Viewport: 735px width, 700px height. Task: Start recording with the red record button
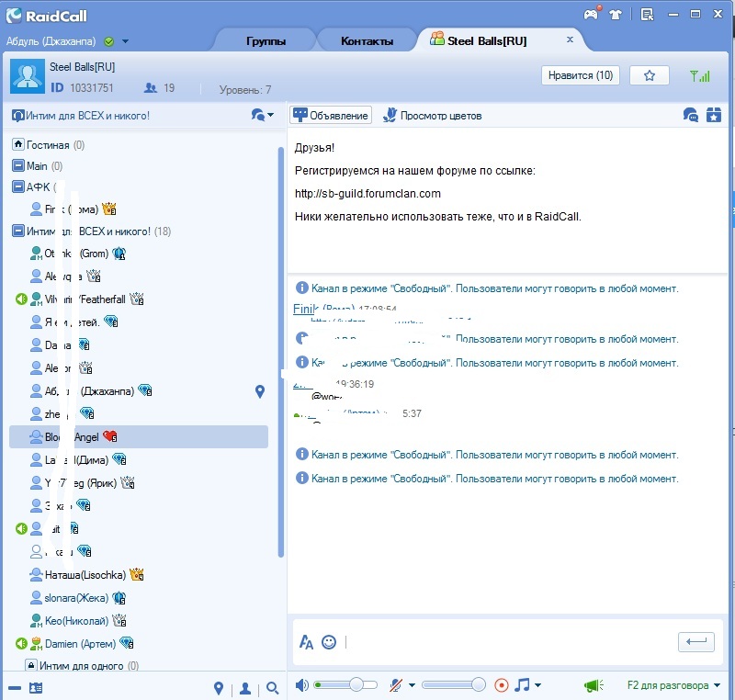coord(501,685)
